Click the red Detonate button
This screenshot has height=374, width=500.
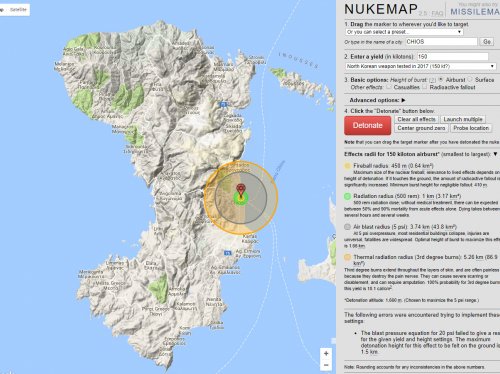pyautogui.click(x=368, y=126)
